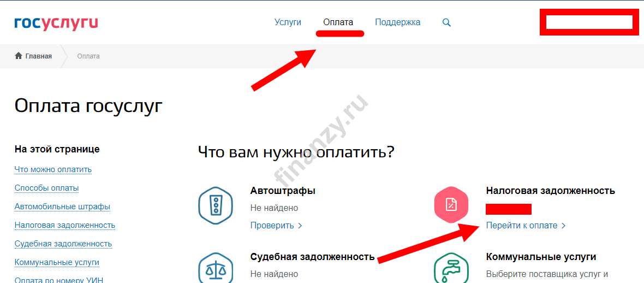
Task: Jump to Налоговая задолженность sidebar link
Action: (x=64, y=225)
